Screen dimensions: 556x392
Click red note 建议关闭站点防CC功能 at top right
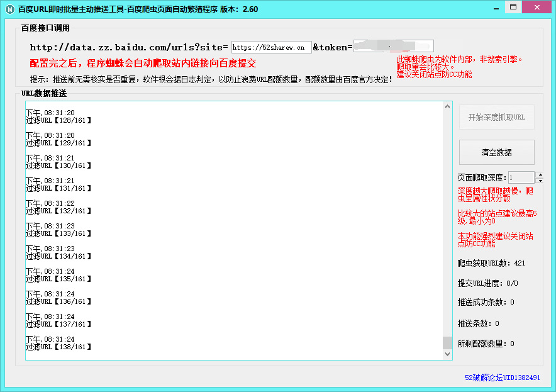435,74
